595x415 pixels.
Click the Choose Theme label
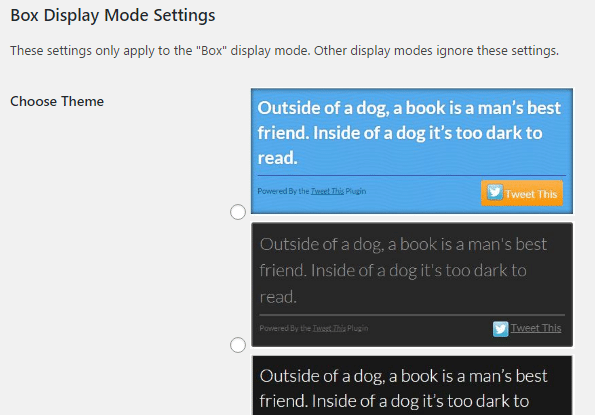(57, 101)
